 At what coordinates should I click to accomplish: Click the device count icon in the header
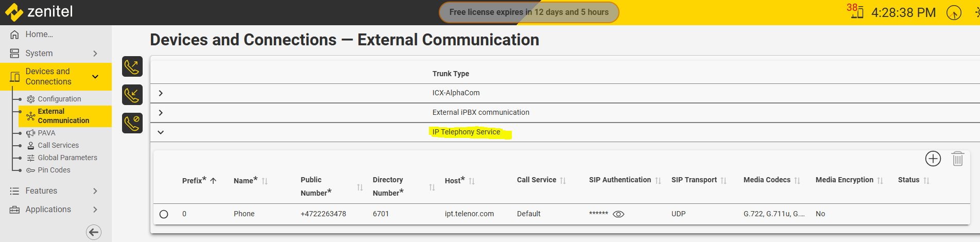click(x=856, y=11)
